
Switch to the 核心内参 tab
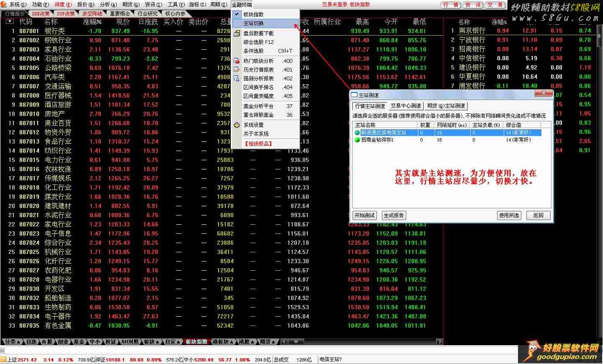tap(175, 13)
